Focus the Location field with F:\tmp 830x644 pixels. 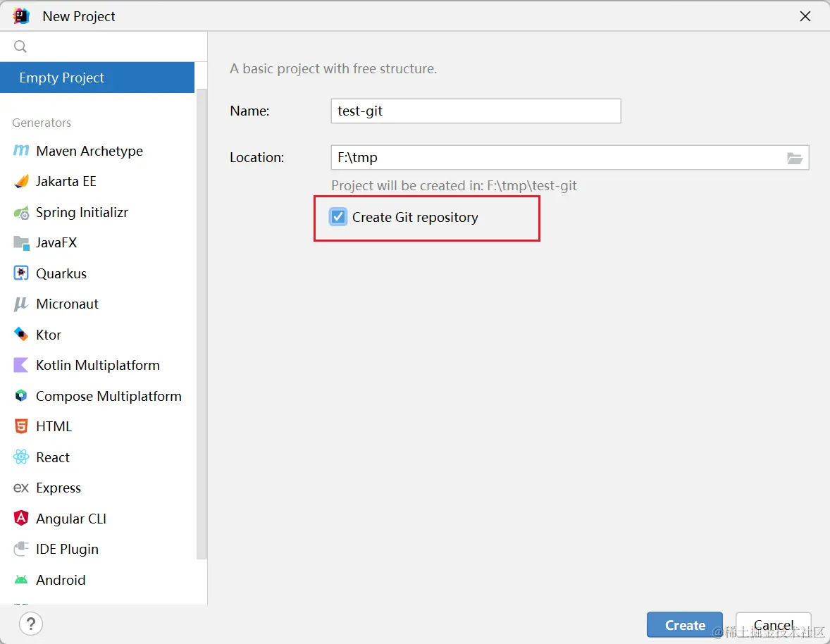(570, 158)
